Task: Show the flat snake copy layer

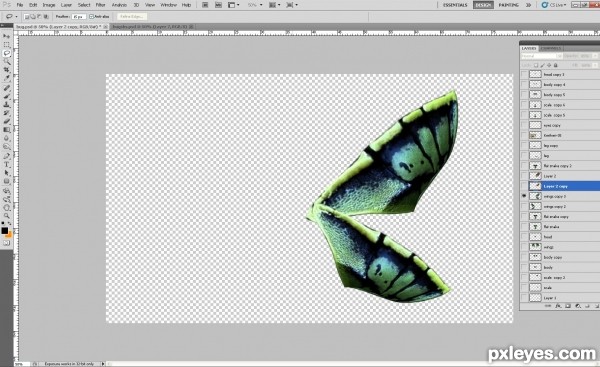Action: 524,216
